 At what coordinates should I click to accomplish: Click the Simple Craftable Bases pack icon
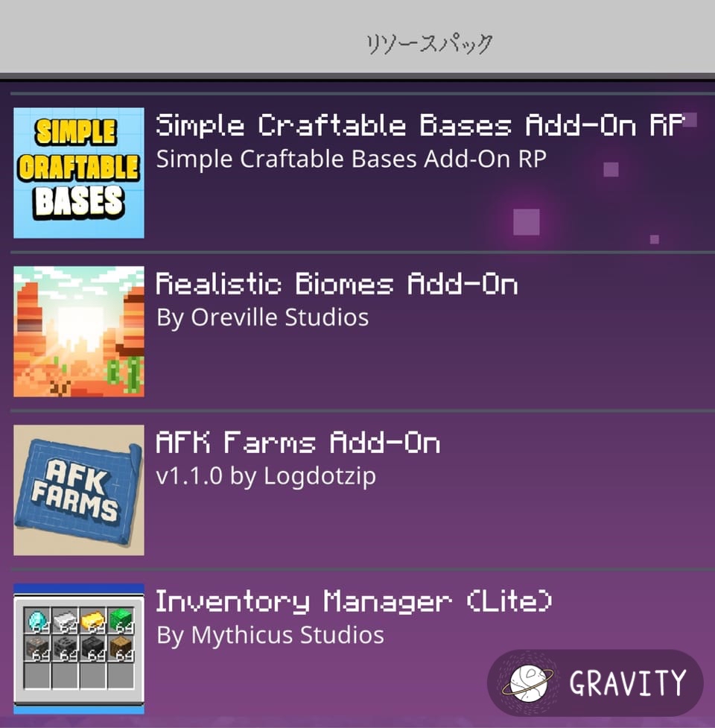click(79, 173)
